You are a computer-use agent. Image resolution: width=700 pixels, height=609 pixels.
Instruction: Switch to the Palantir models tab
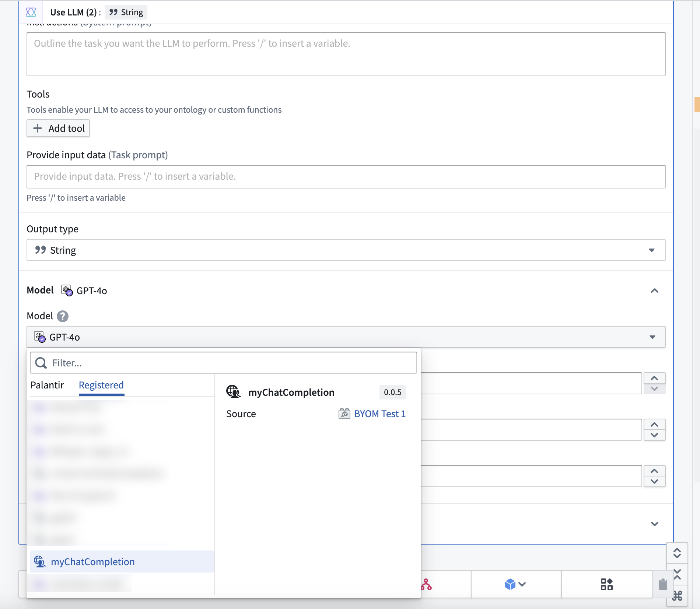tap(47, 385)
